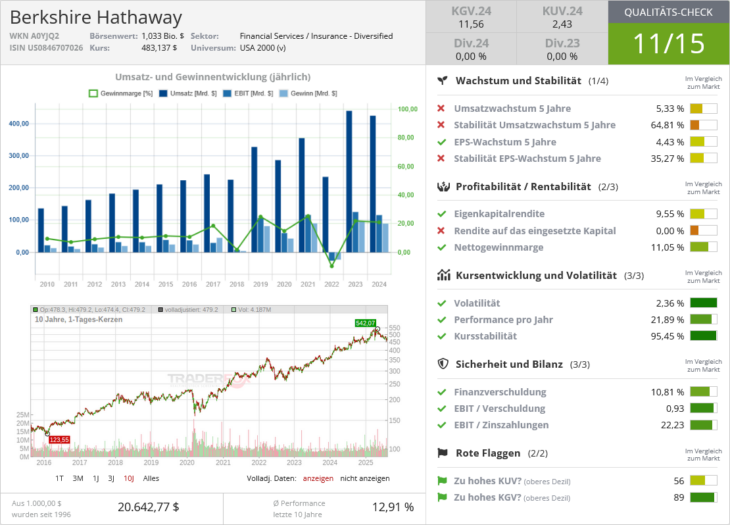Click the Sicherheit und Bilanz shield icon
The width and height of the screenshot is (730, 525).
tap(443, 364)
